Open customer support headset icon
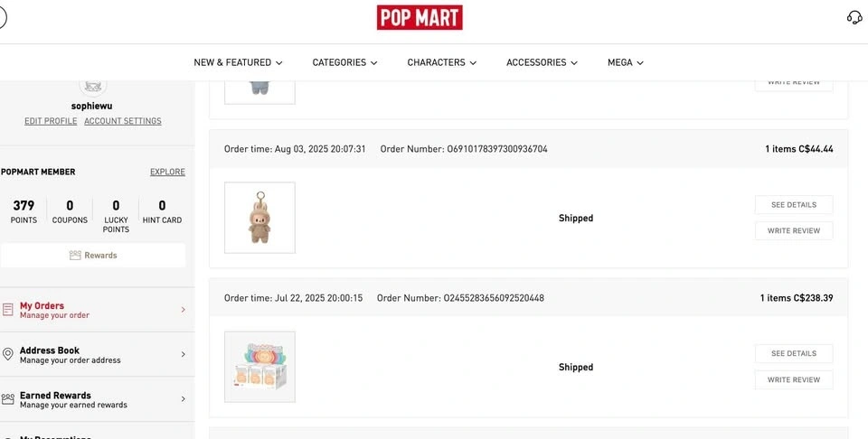Image resolution: width=868 pixels, height=439 pixels. pos(854,18)
